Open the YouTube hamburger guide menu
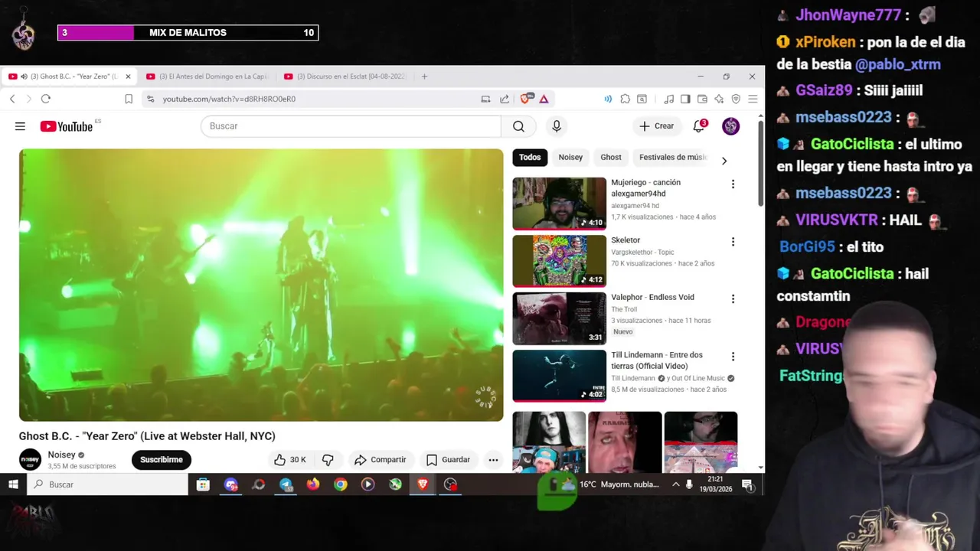The image size is (980, 551). pyautogui.click(x=20, y=126)
